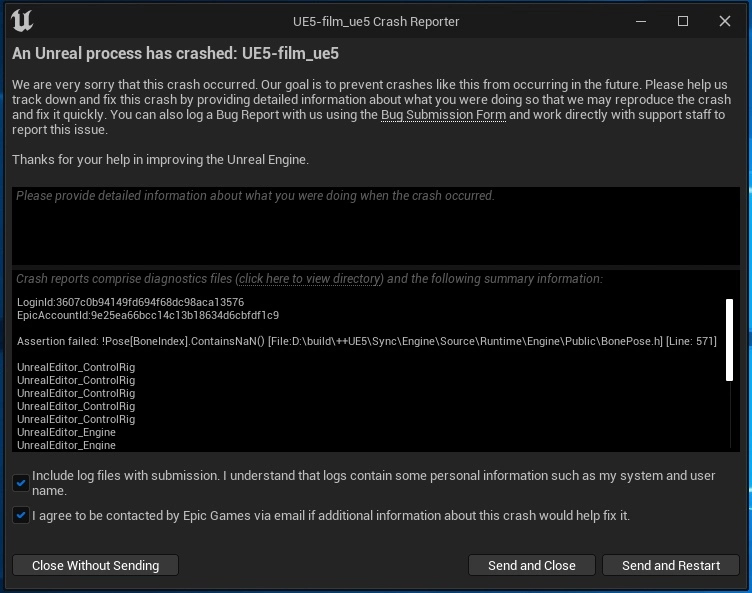Click the summary information scrollbar thumb

pyautogui.click(x=729, y=338)
